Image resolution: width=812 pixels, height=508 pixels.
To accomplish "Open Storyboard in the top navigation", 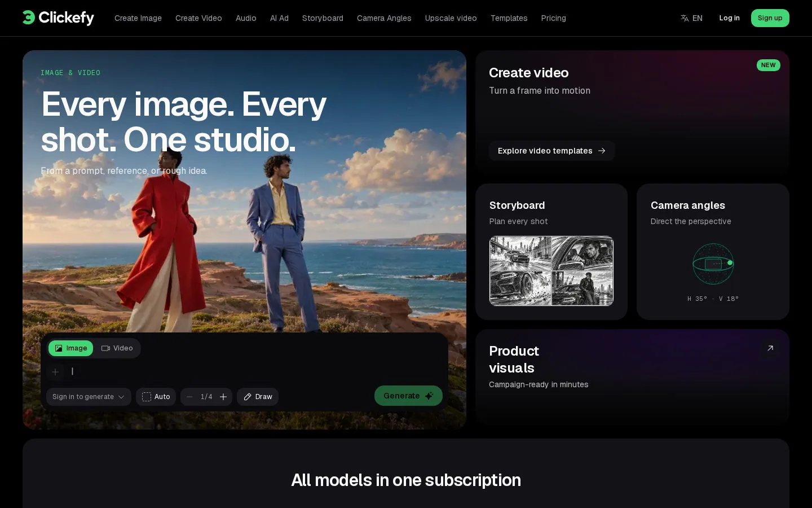I will click(323, 18).
